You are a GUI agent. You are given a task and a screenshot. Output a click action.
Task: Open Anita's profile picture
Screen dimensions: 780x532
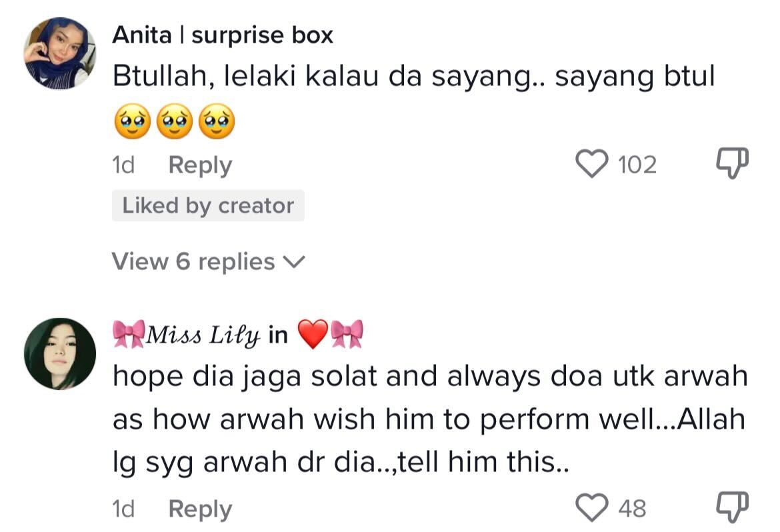tap(59, 52)
